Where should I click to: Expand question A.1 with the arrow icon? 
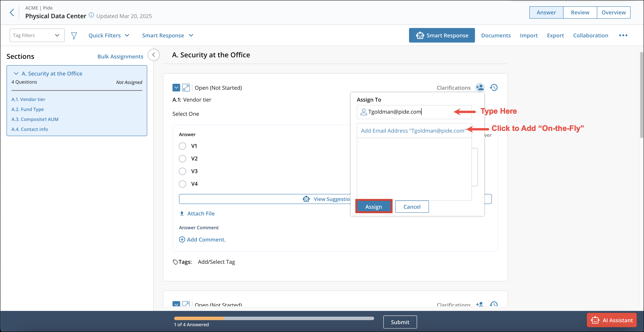click(x=186, y=87)
